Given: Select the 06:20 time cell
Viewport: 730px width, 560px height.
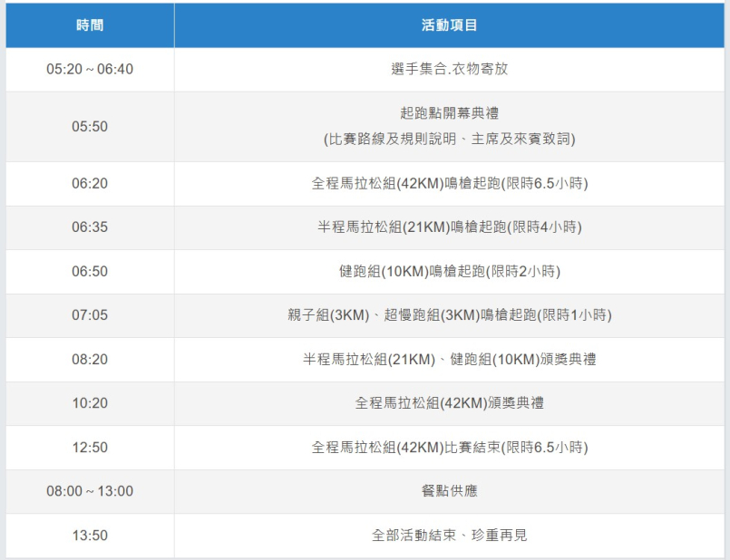Looking at the screenshot, I should point(90,183).
